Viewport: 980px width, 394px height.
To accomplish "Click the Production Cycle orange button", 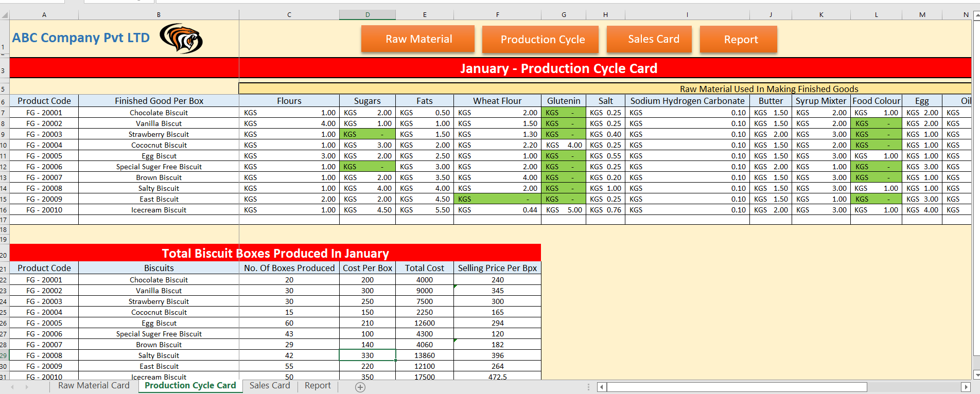I will 540,40.
